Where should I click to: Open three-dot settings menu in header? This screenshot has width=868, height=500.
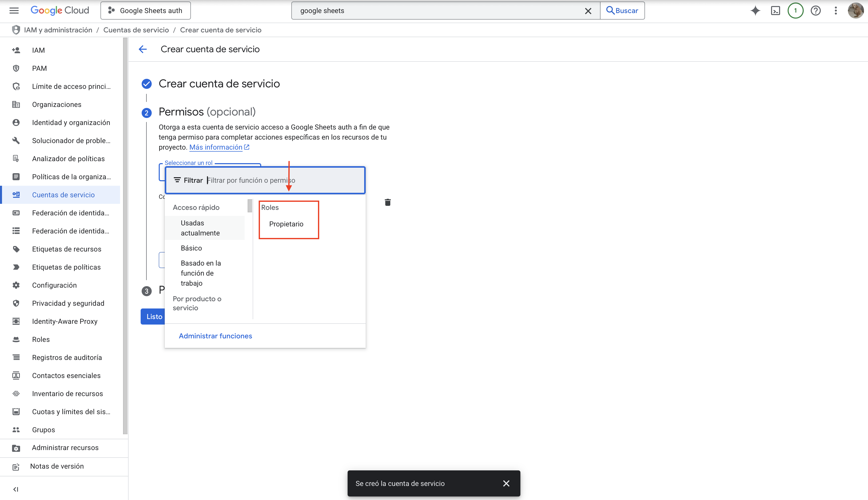(836, 11)
